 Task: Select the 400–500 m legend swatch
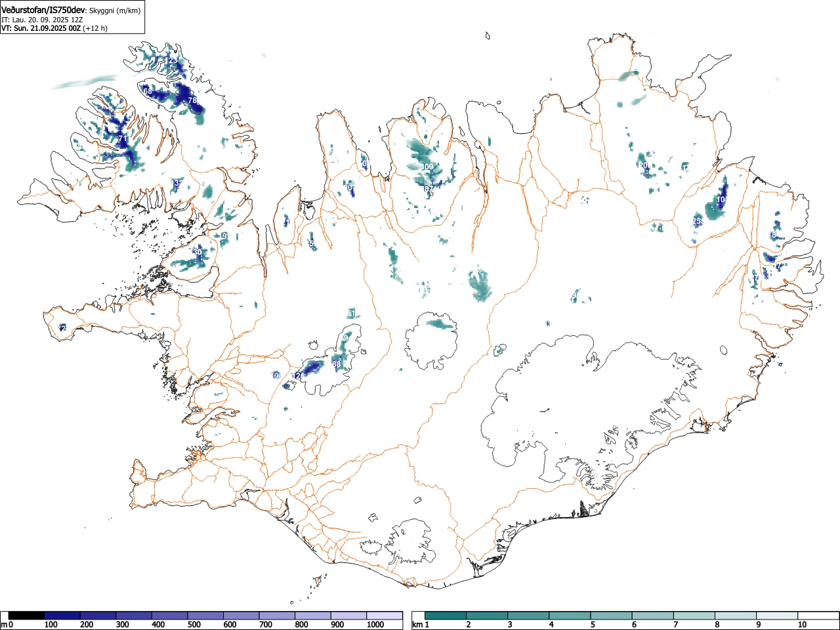169,616
